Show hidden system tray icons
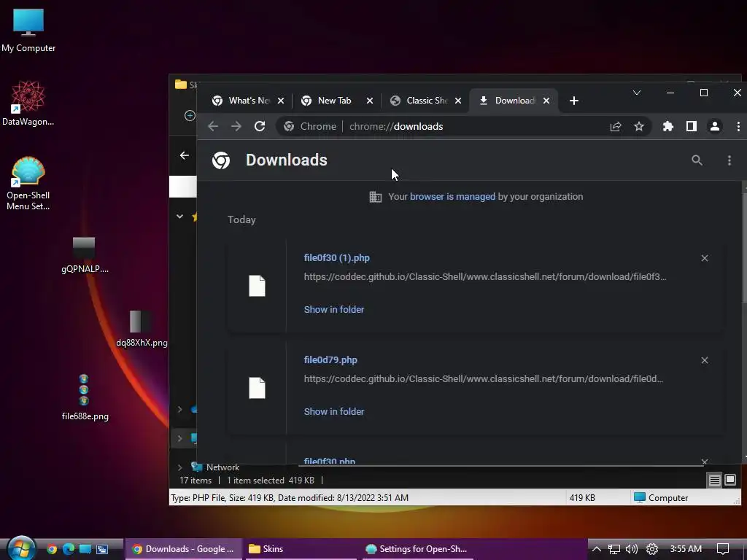This screenshot has width=747, height=560. (x=597, y=549)
